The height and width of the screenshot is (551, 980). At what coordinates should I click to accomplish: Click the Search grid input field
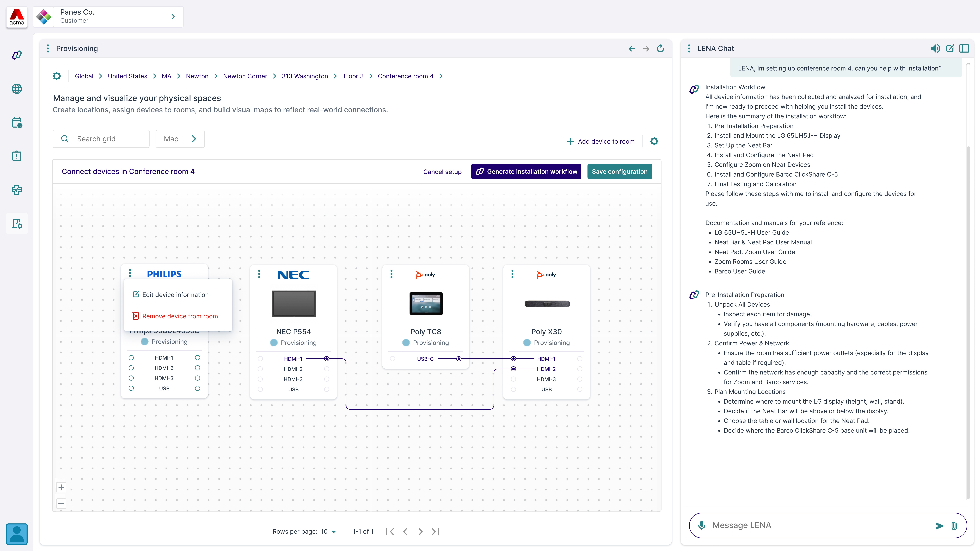click(x=101, y=139)
